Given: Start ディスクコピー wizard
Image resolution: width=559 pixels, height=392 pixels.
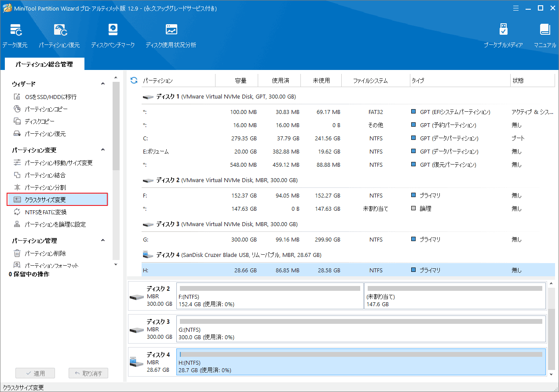Looking at the screenshot, I should click(x=34, y=121).
